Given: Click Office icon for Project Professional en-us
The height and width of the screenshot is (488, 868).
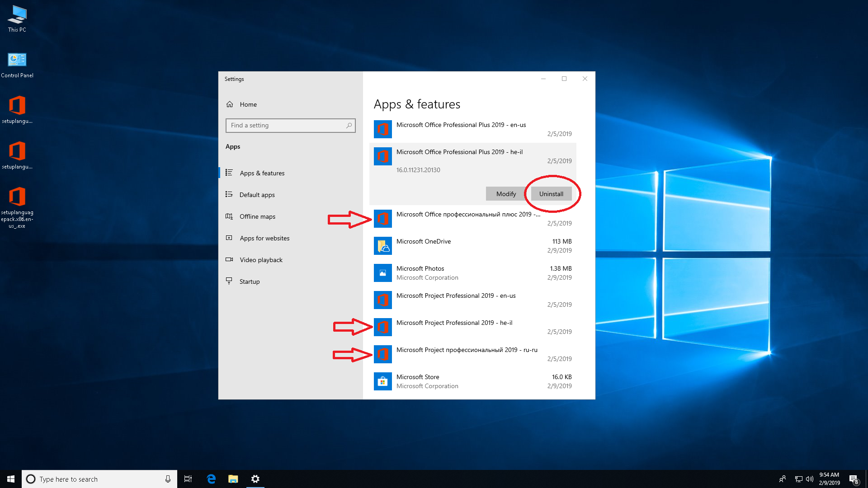Looking at the screenshot, I should point(383,300).
